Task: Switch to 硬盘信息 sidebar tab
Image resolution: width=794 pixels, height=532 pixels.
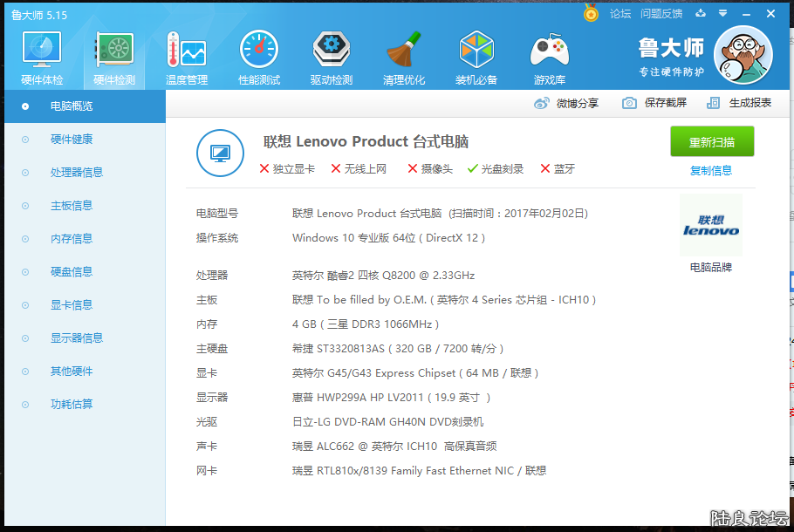Action: 72,272
